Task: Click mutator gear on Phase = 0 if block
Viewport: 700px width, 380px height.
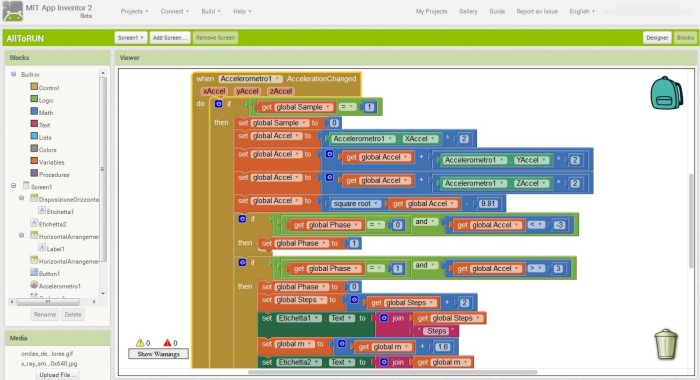Action: click(242, 219)
